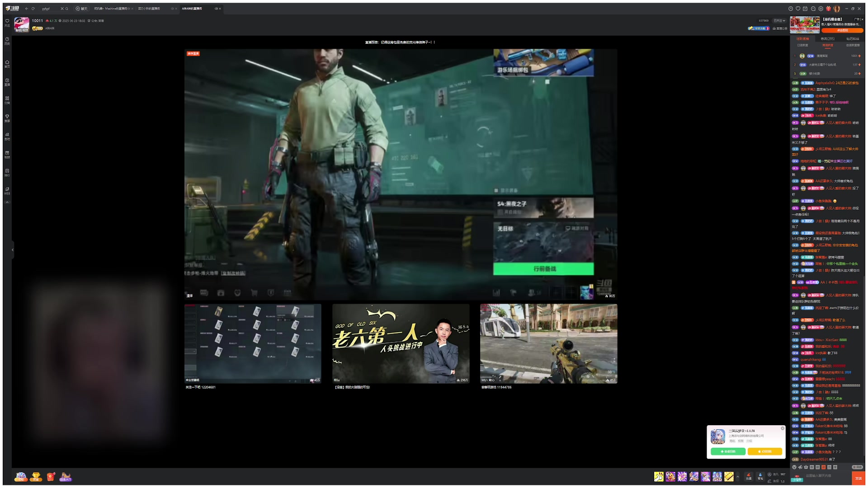The width and height of the screenshot is (868, 488).
Task: Open the settings hexagon icon in title bar
Action: coord(821,9)
